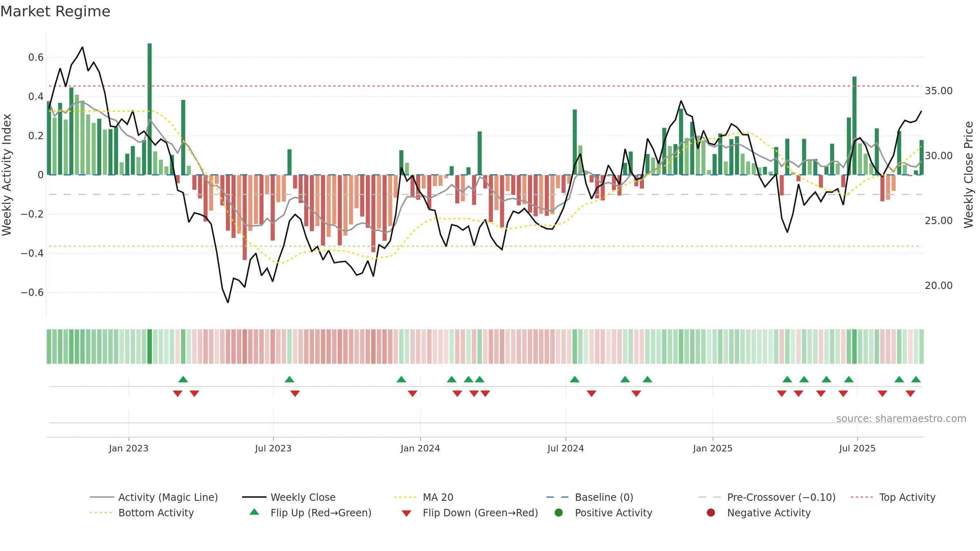The width and height of the screenshot is (980, 551).
Task: Click the red Negative Activity legend dot
Action: (x=711, y=513)
